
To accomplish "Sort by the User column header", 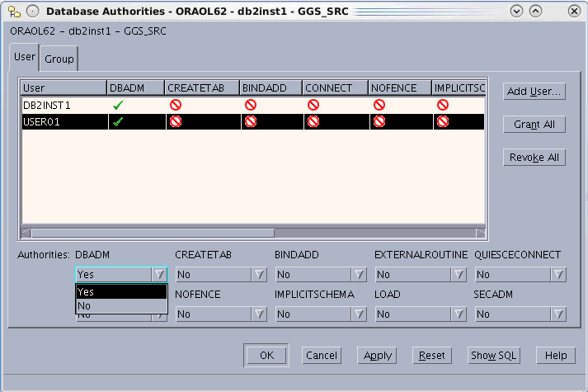I will tap(64, 87).
